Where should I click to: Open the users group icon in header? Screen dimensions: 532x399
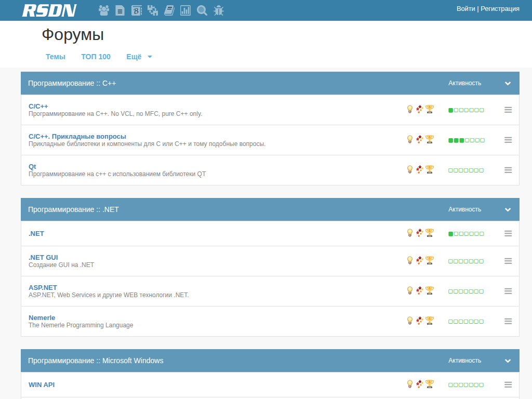pyautogui.click(x=104, y=10)
